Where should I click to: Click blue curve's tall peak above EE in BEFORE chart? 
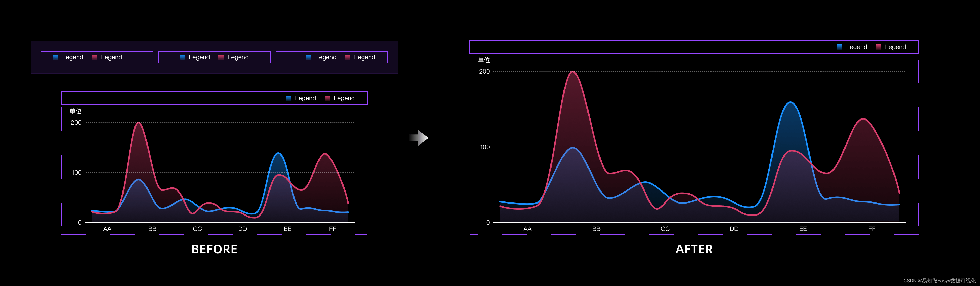(x=278, y=153)
